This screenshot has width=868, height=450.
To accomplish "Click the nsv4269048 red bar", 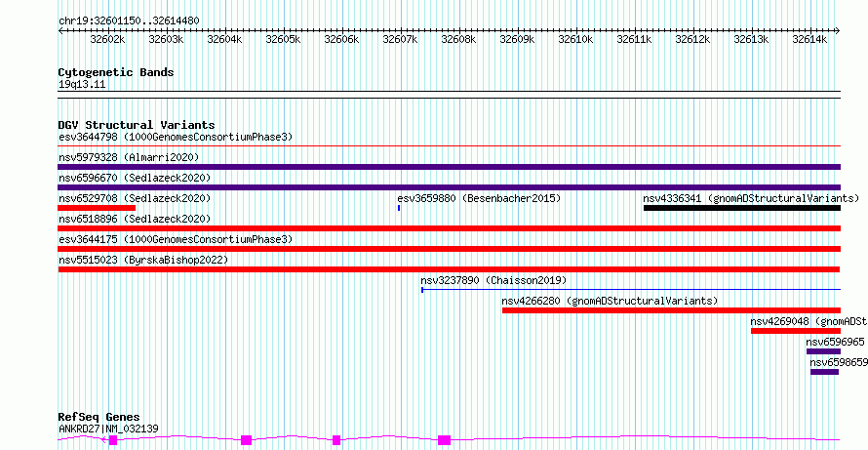I will coord(796,331).
